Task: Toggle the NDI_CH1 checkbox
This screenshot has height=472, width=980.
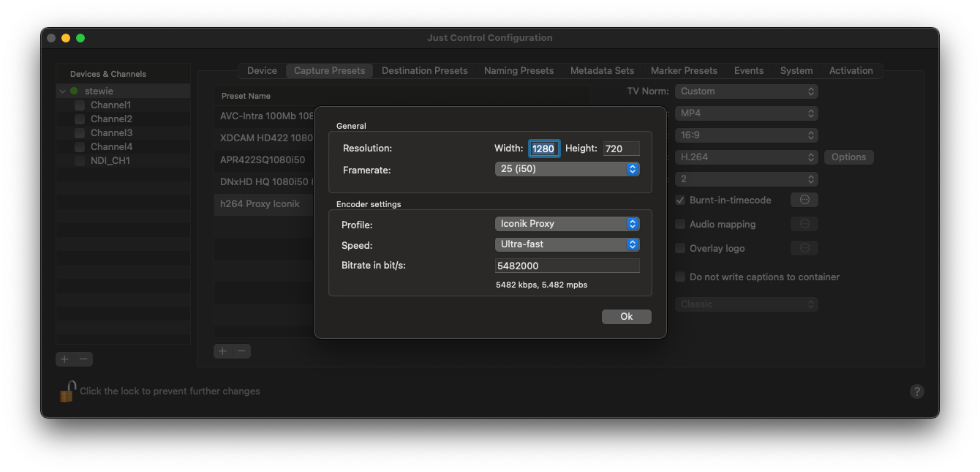Action: pyautogui.click(x=80, y=161)
